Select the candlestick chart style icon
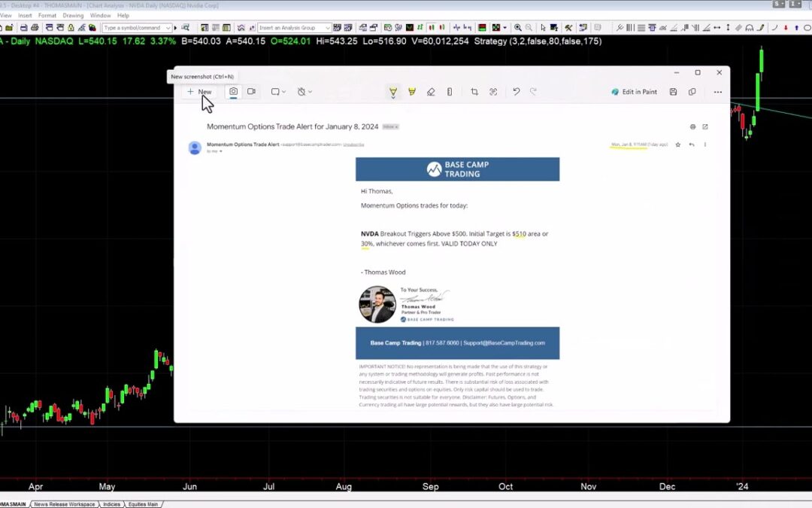 tap(432, 28)
